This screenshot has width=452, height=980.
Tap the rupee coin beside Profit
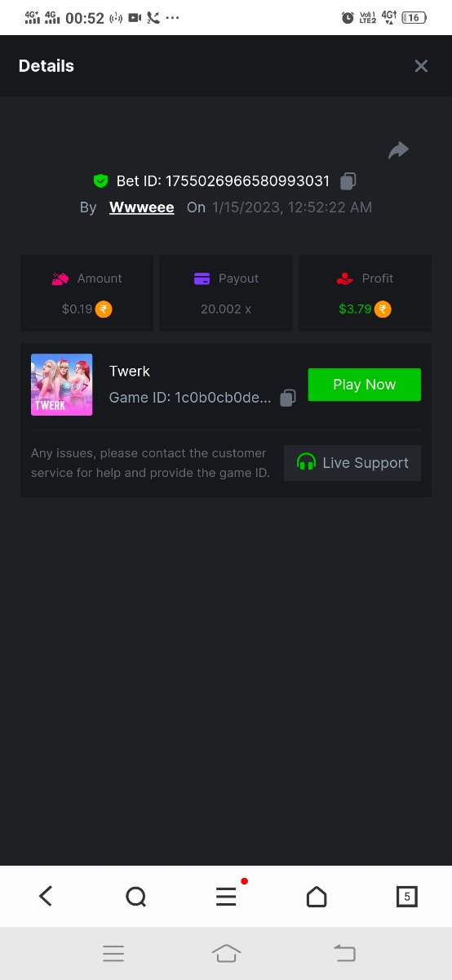point(383,310)
